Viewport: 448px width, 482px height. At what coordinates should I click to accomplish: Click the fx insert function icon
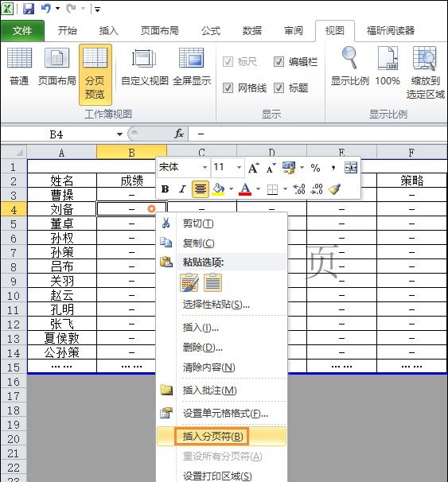tap(179, 134)
